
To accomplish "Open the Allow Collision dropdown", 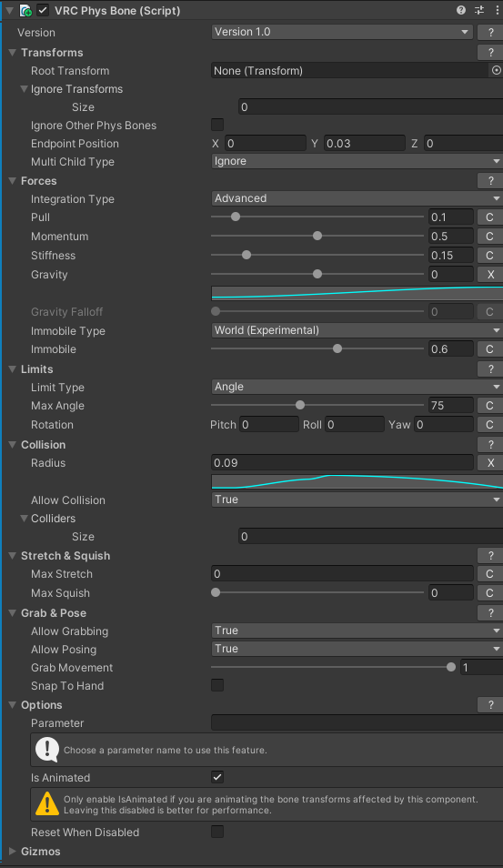I will point(357,500).
